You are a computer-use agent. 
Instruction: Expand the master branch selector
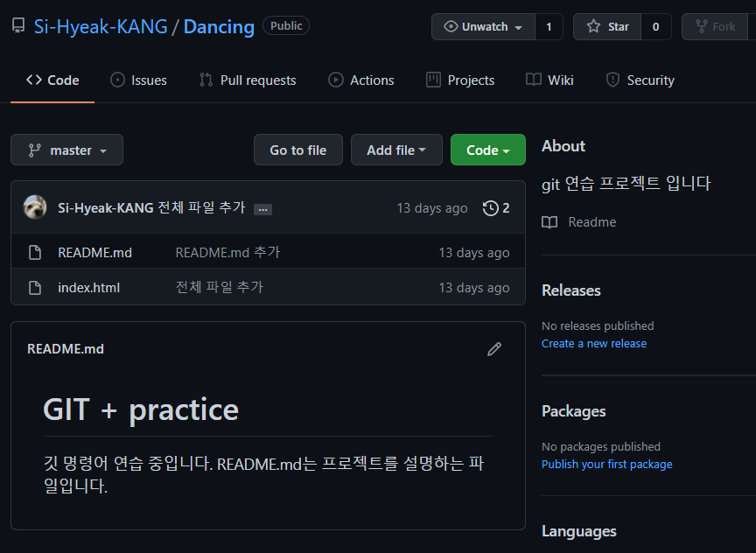(x=67, y=150)
